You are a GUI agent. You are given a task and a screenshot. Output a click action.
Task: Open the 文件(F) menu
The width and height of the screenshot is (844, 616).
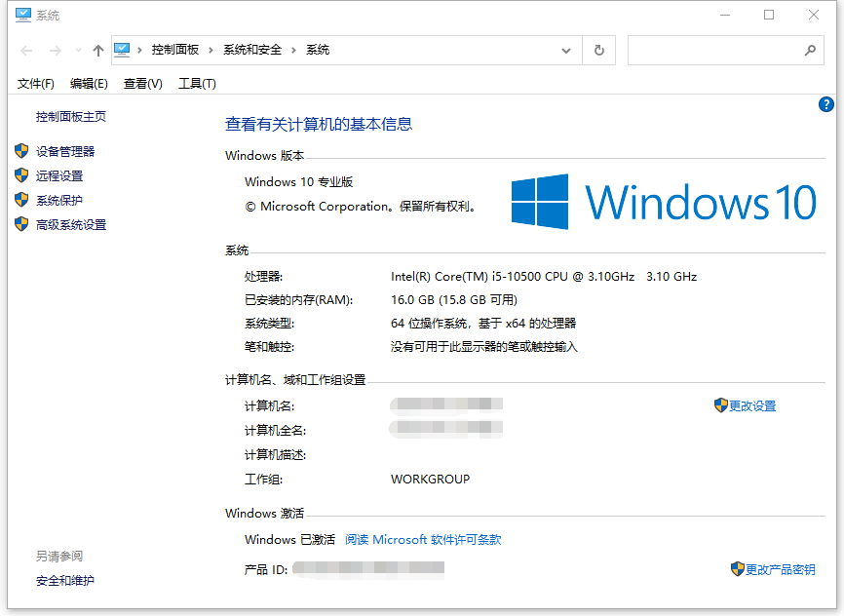click(x=35, y=84)
